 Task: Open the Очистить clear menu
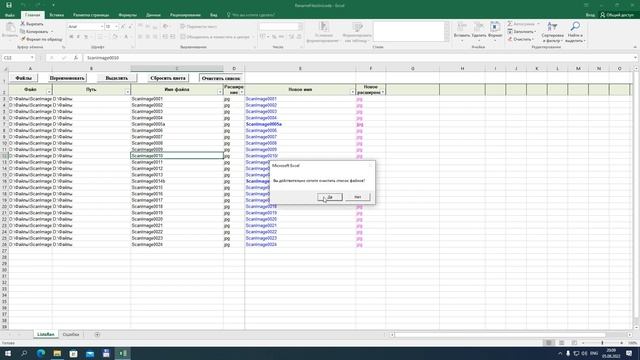coord(521,39)
